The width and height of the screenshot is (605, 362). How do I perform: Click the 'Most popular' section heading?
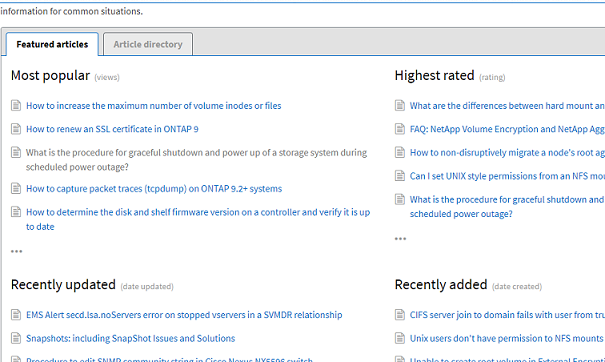tap(50, 76)
